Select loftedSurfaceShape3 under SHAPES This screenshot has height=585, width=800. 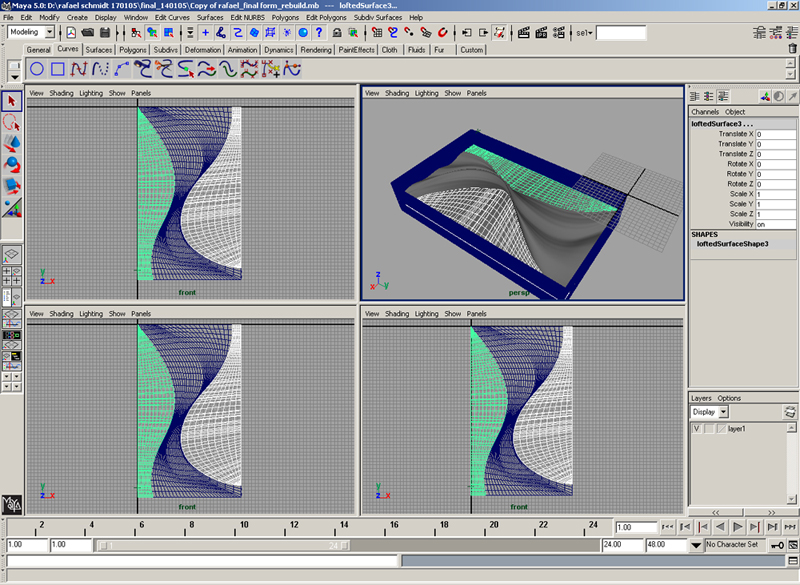click(733, 244)
